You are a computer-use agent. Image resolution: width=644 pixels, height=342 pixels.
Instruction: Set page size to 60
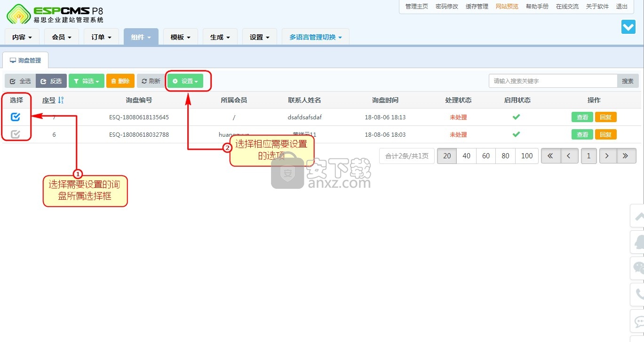point(486,156)
